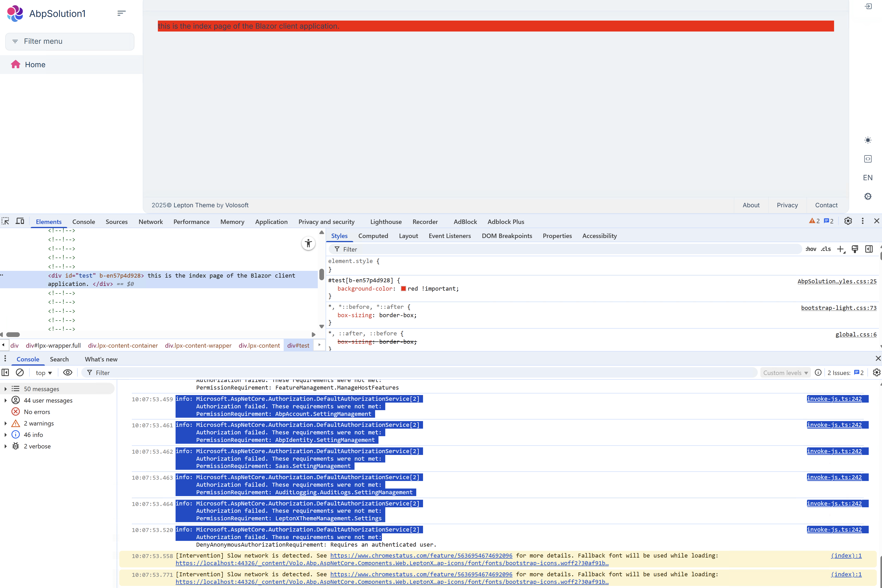
Task: Open the Event Listeners tab
Action: tap(450, 236)
